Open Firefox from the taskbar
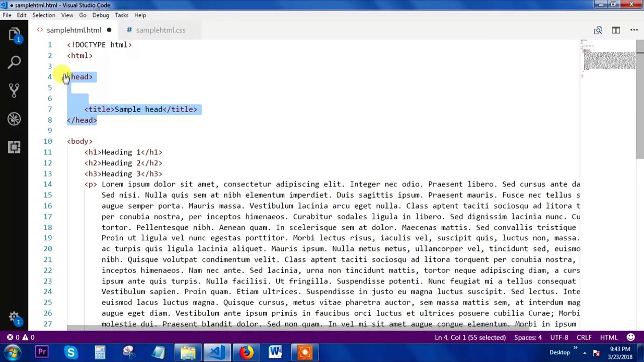This screenshot has height=362, width=644. (x=246, y=352)
